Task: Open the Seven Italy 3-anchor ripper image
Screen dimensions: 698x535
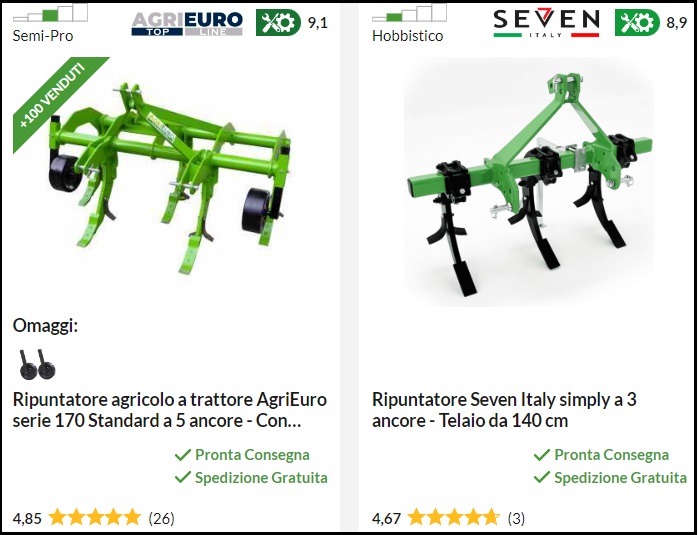Action: (x=529, y=182)
